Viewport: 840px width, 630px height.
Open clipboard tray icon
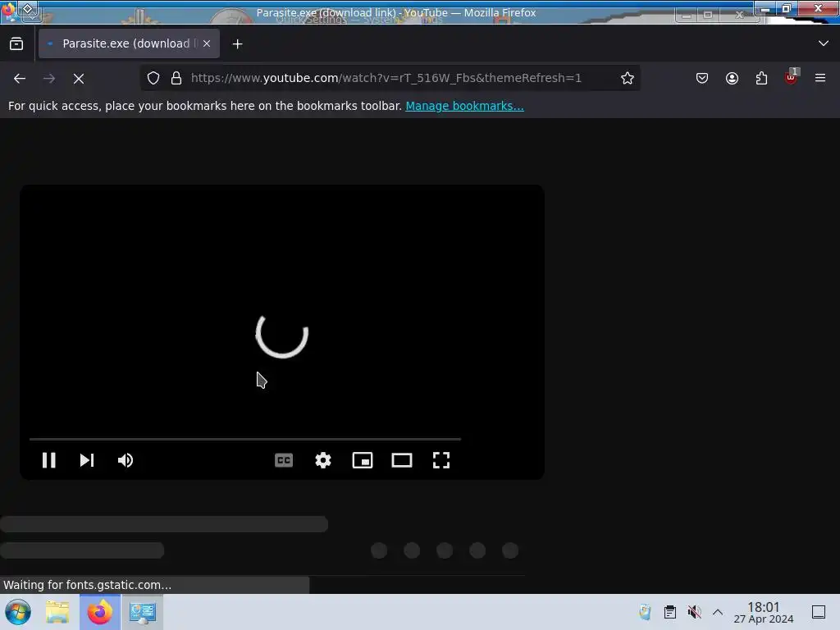point(669,612)
